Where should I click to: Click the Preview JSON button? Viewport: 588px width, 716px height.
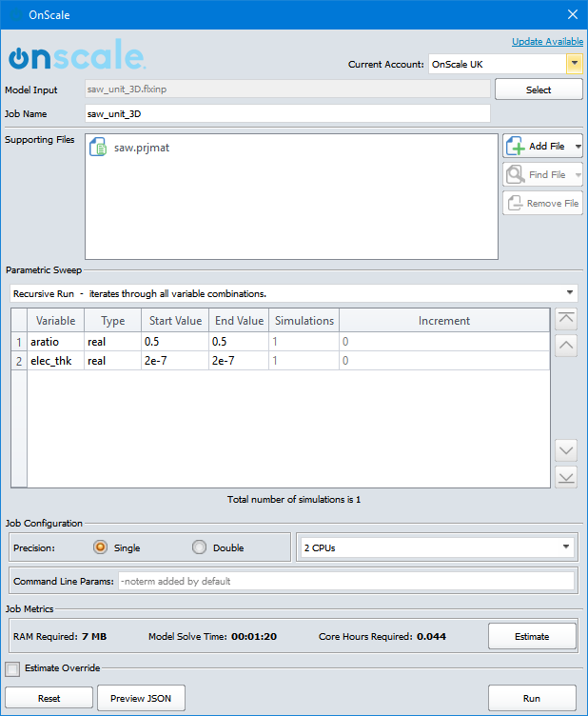click(x=141, y=698)
